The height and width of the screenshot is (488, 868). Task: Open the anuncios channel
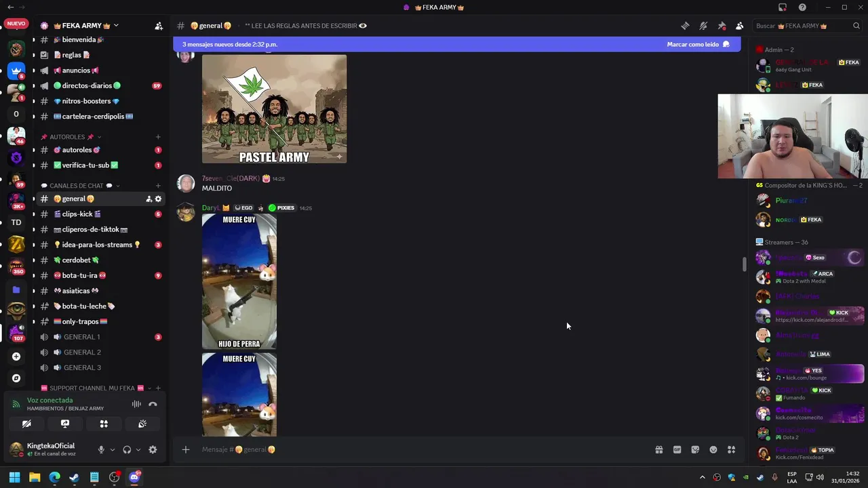tap(100, 70)
